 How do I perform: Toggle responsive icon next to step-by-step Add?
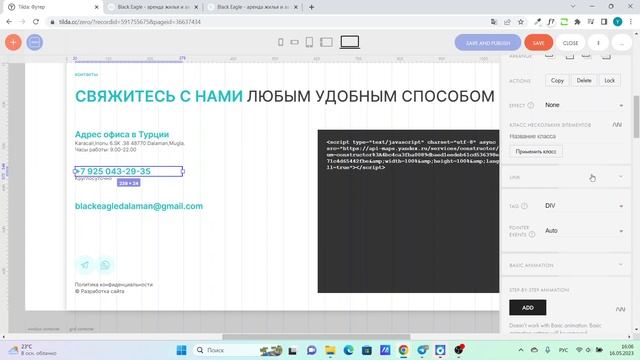[x=620, y=309]
